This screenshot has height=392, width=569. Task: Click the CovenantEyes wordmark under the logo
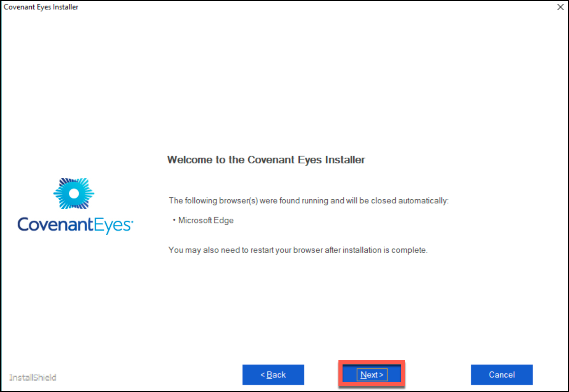pyautogui.click(x=75, y=225)
